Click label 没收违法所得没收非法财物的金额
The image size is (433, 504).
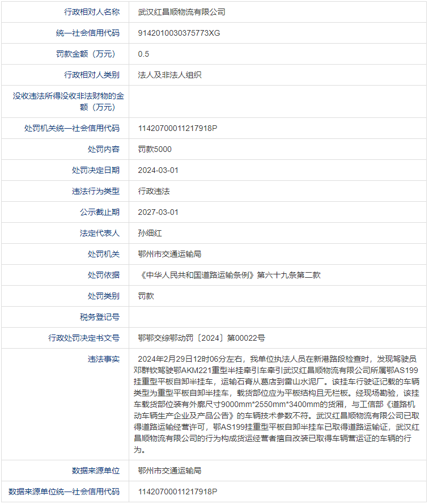[x=69, y=101]
